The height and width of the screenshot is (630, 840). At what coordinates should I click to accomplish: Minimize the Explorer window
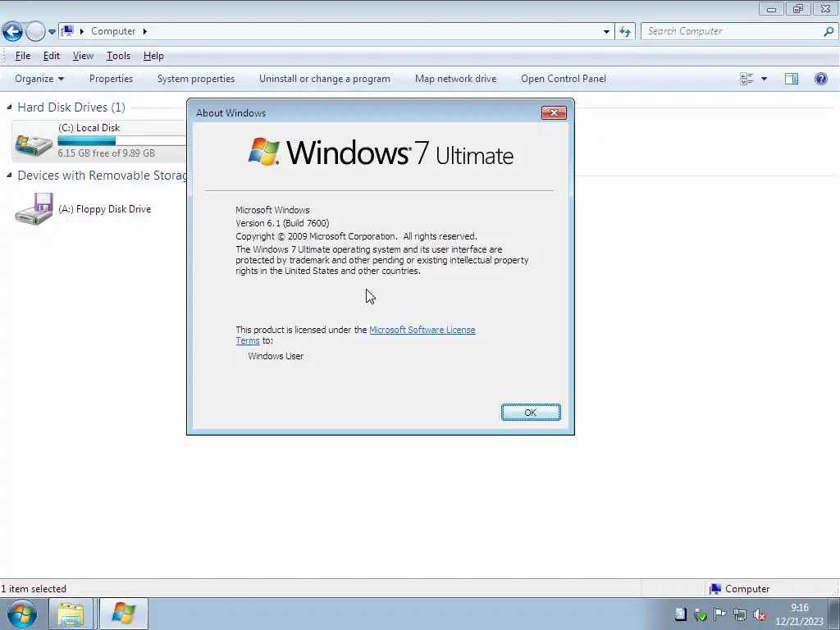tap(771, 9)
